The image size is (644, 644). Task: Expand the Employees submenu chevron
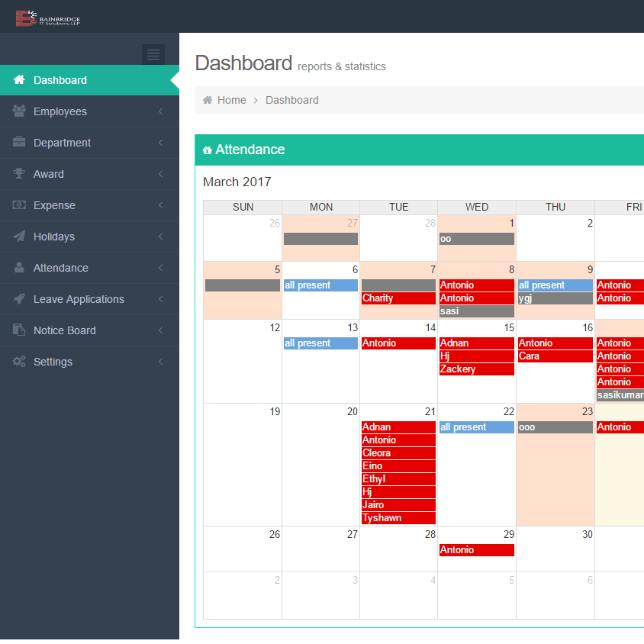[x=160, y=111]
